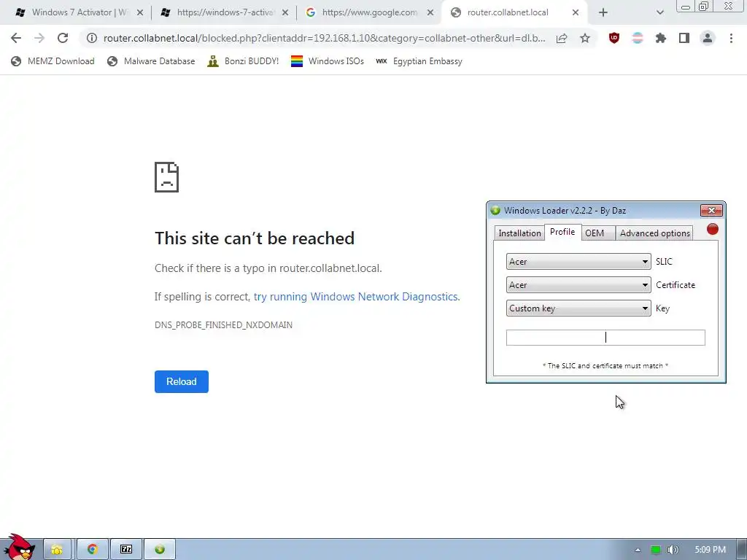
Task: Close the Google tab
Action: click(430, 13)
